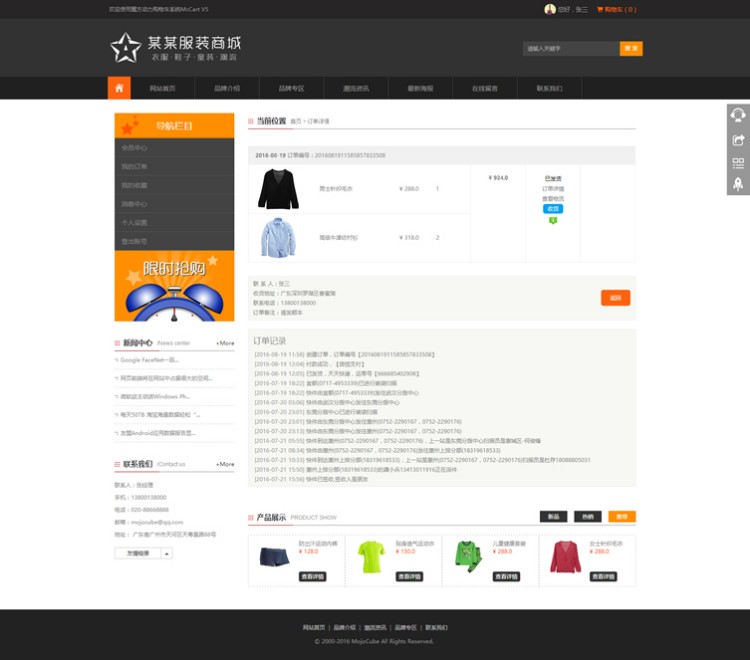Click the orange home icon in the nav bar

[x=119, y=88]
